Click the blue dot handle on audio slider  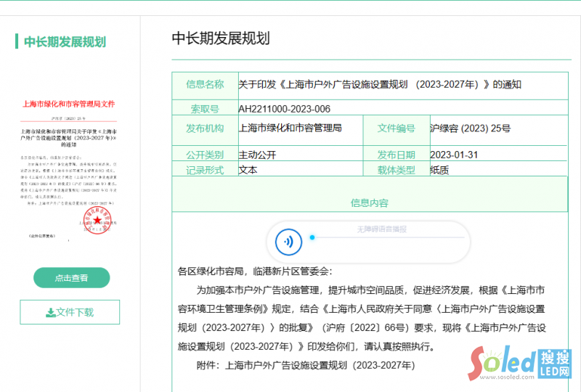(312, 237)
